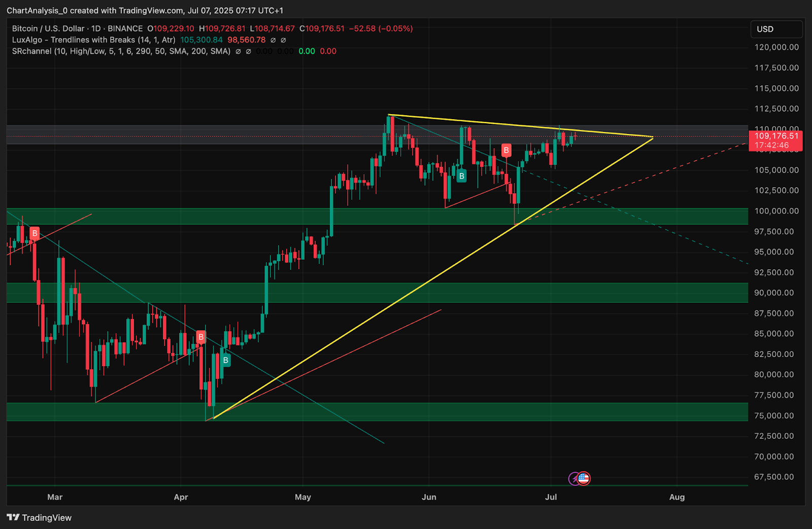Open the US flag economic event marker
The width and height of the screenshot is (812, 529).
coord(584,478)
